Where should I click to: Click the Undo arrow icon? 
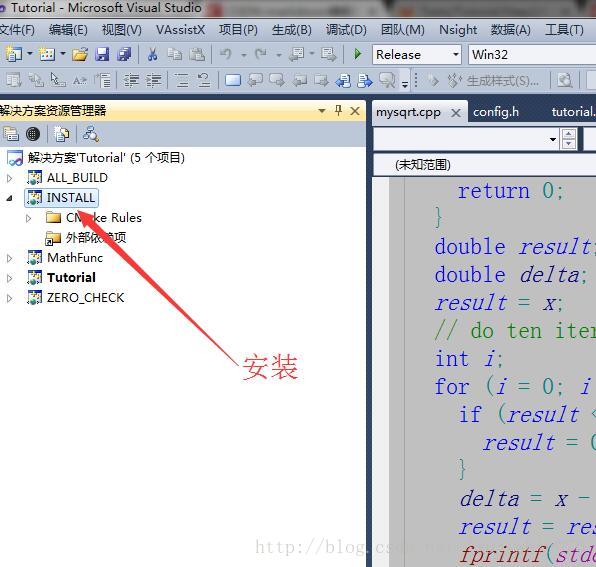(x=226, y=54)
